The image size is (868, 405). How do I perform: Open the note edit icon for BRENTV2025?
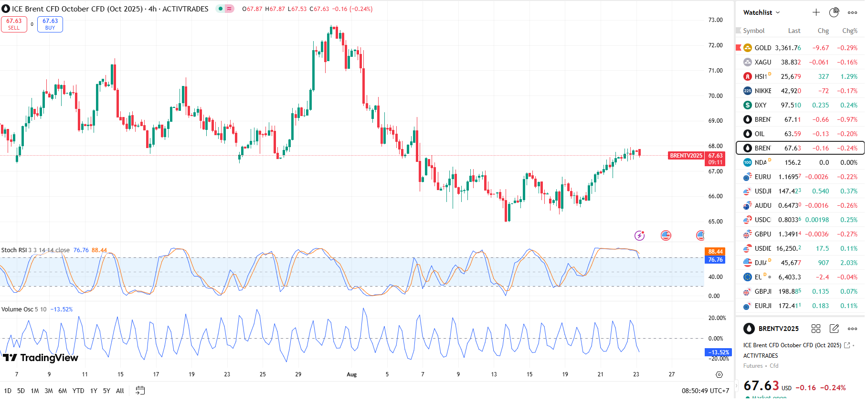pos(834,329)
